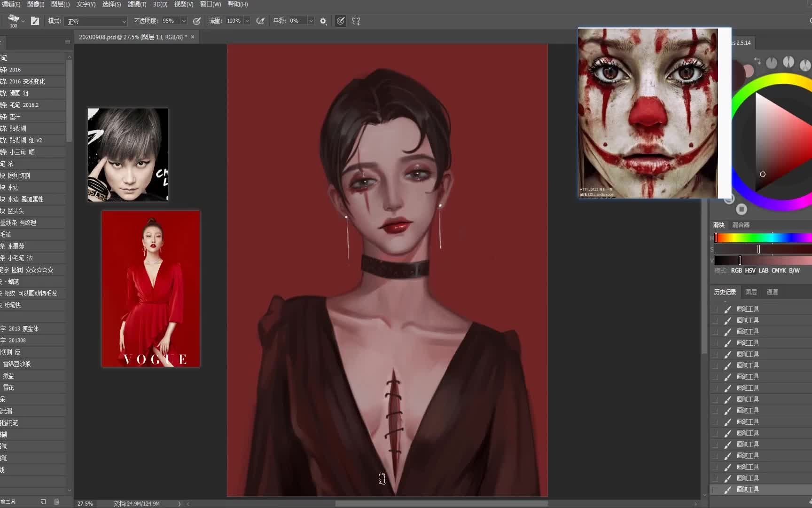Select LAB color mode
Viewport: 812px width, 508px height.
[x=764, y=270]
